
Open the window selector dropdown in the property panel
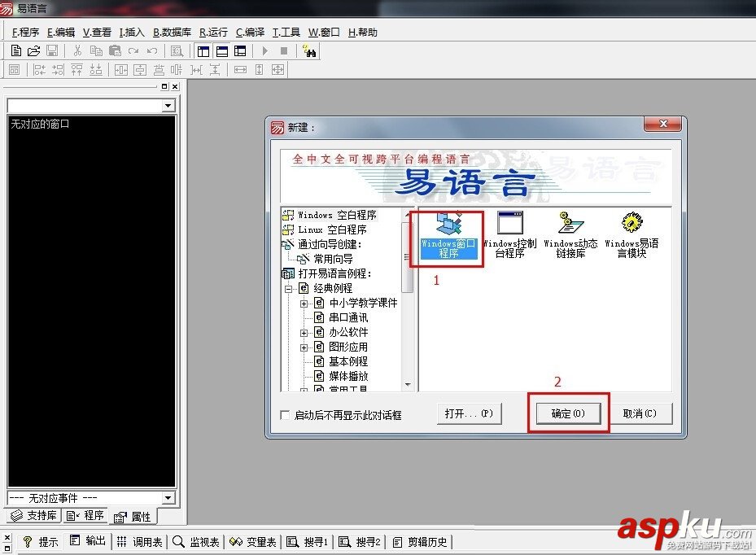(x=168, y=106)
